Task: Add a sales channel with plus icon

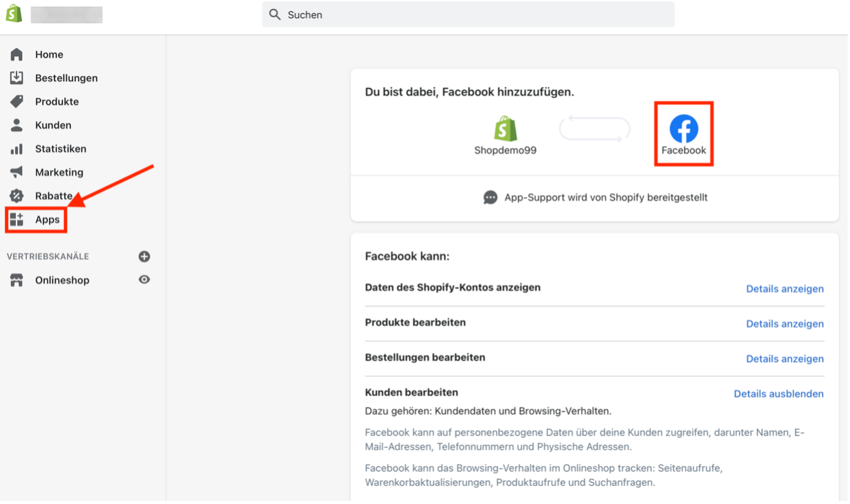Action: [x=144, y=257]
